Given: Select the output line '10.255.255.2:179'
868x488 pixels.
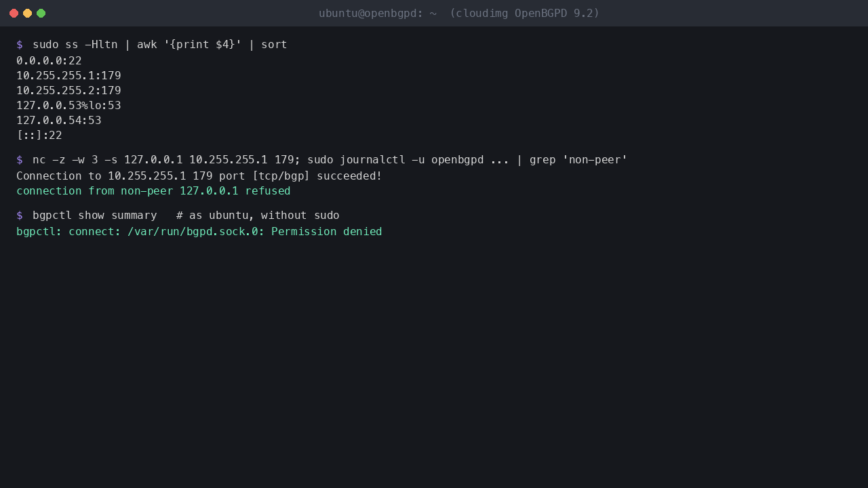Looking at the screenshot, I should pyautogui.click(x=68, y=91).
